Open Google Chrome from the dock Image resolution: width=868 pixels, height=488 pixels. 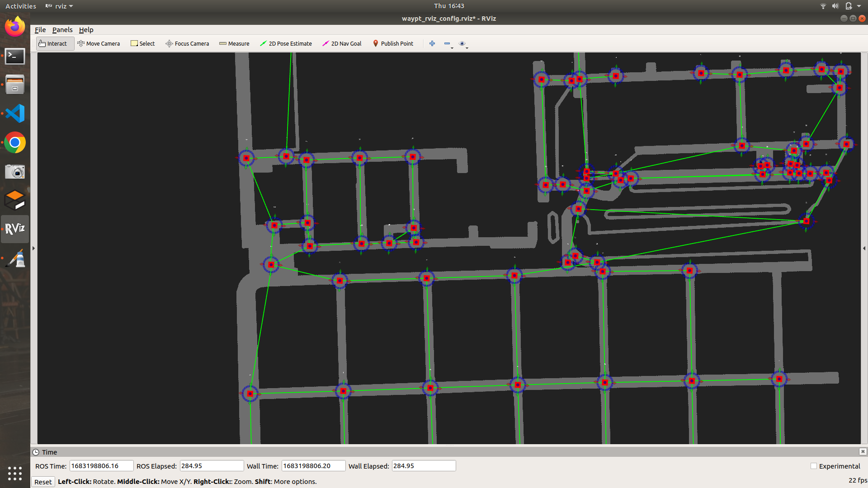coord(15,143)
